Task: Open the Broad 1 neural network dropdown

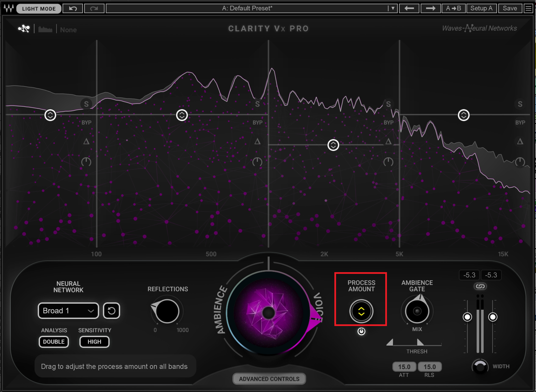Action: tap(68, 311)
